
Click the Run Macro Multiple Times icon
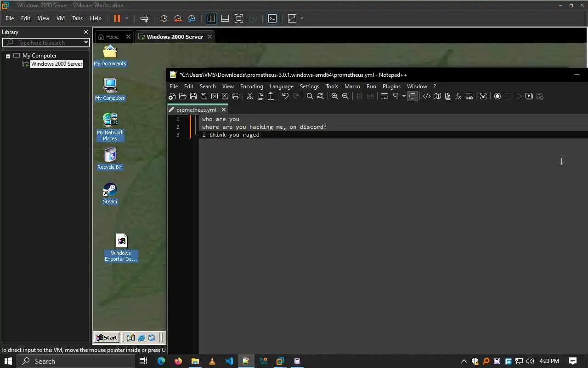529,96
